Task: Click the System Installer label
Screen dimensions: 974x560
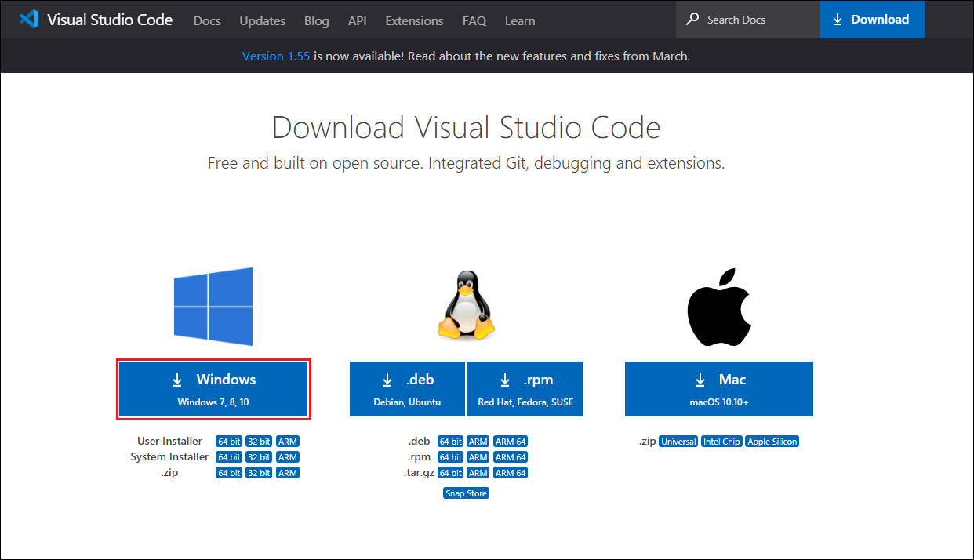Action: [169, 457]
